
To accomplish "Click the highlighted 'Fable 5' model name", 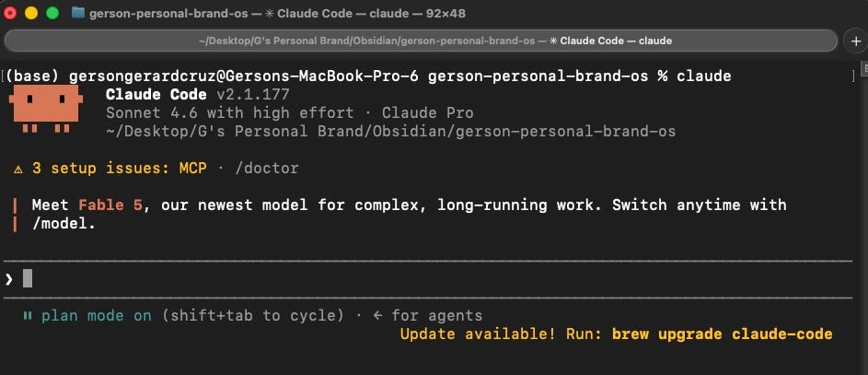I will click(110, 205).
